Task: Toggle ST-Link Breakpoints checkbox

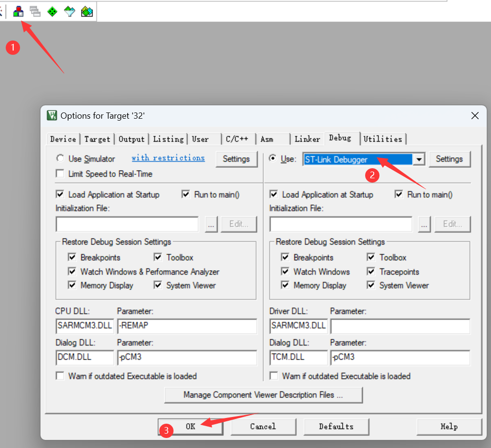Action: (x=285, y=257)
